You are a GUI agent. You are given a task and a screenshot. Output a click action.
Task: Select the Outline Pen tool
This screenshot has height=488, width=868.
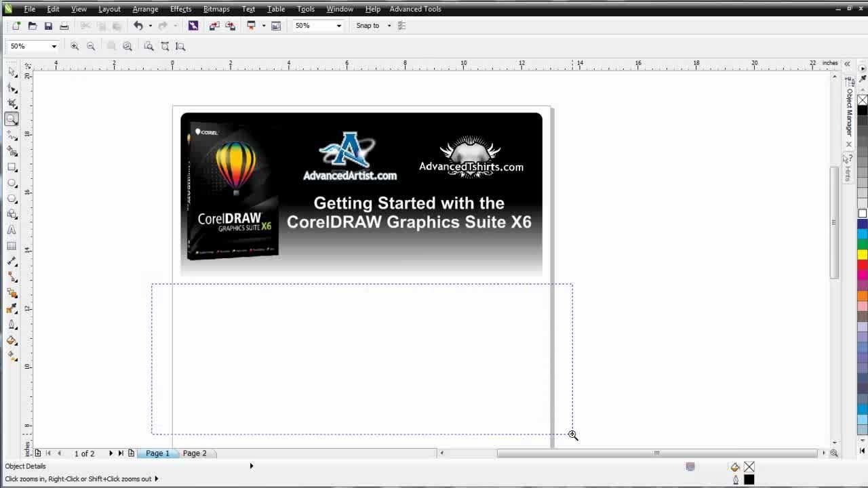(12, 325)
